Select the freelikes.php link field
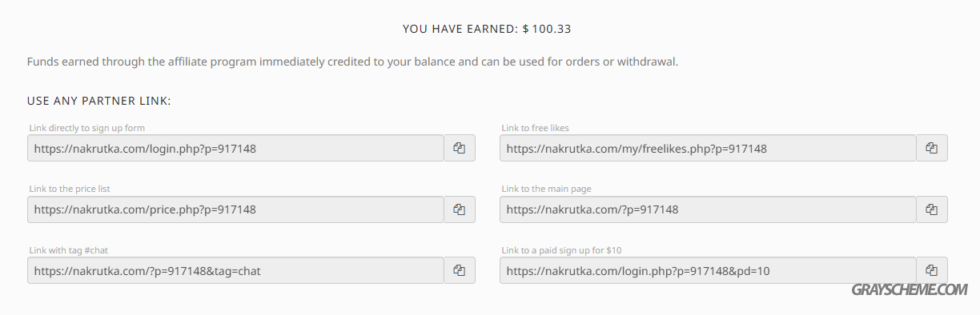Viewport: 980px width, 315px height. [x=708, y=148]
